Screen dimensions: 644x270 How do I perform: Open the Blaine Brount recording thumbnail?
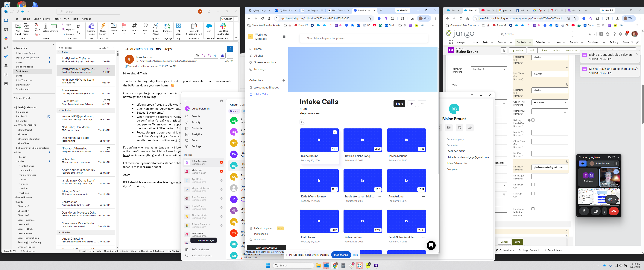[319, 140]
